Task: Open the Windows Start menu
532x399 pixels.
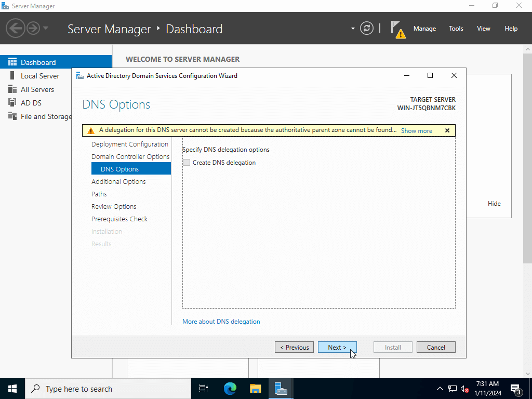Action: pyautogui.click(x=12, y=389)
